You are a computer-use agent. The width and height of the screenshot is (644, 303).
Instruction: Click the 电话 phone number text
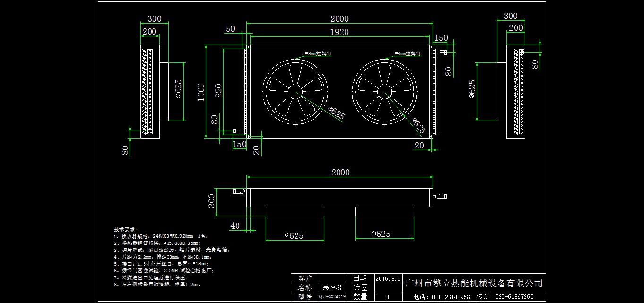441,297
